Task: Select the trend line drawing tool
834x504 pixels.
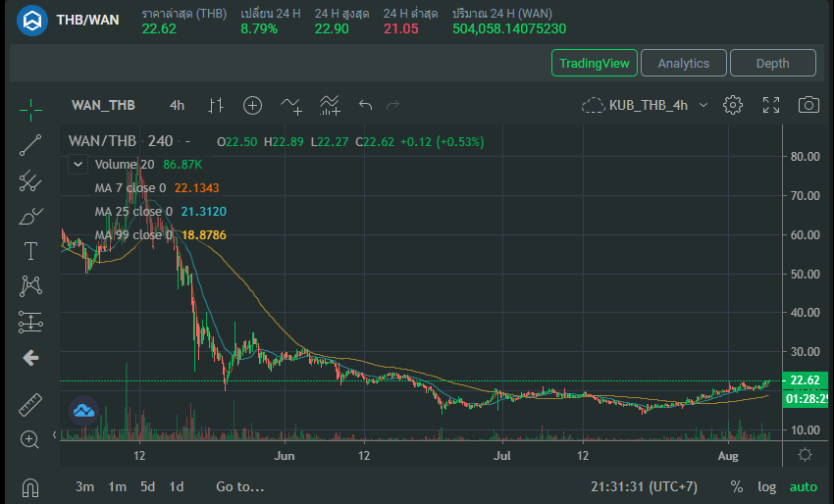Action: [x=30, y=145]
